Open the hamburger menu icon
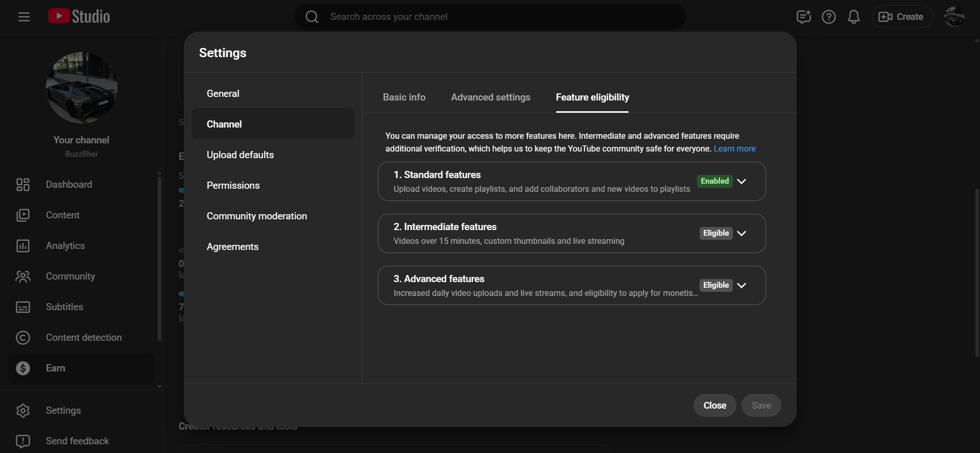 (23, 17)
